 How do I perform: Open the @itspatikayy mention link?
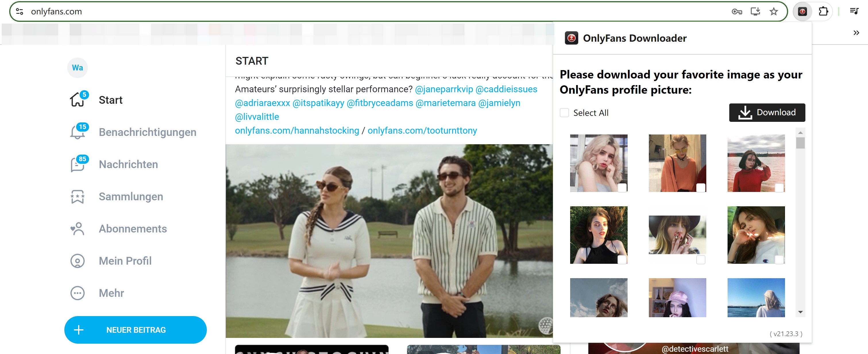(x=319, y=103)
